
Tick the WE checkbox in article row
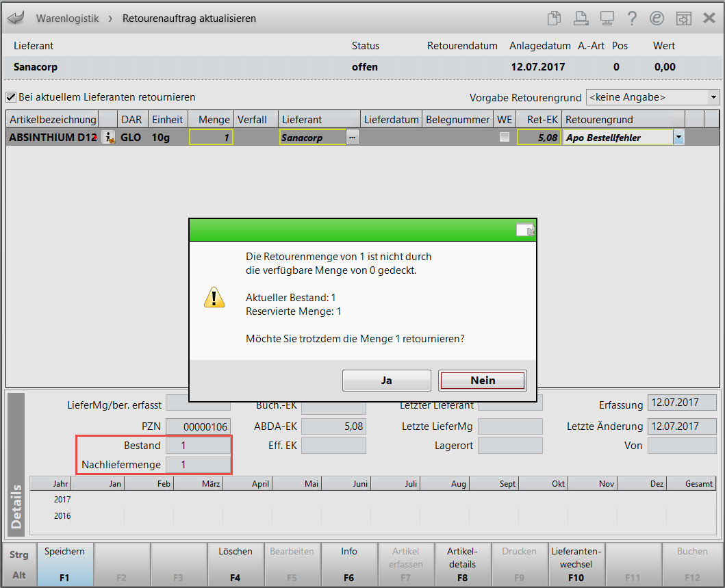click(x=505, y=138)
